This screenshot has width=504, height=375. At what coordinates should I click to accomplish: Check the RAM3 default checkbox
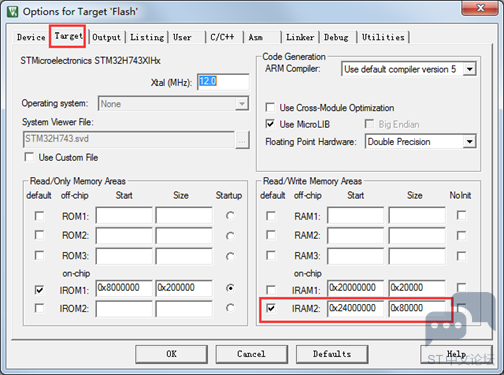[x=271, y=255]
